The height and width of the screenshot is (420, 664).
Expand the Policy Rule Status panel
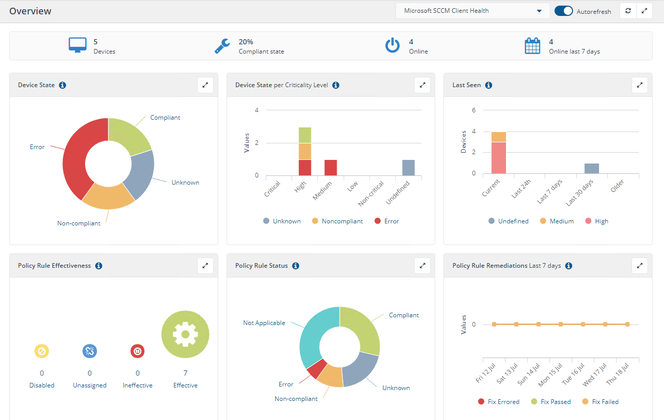(422, 266)
